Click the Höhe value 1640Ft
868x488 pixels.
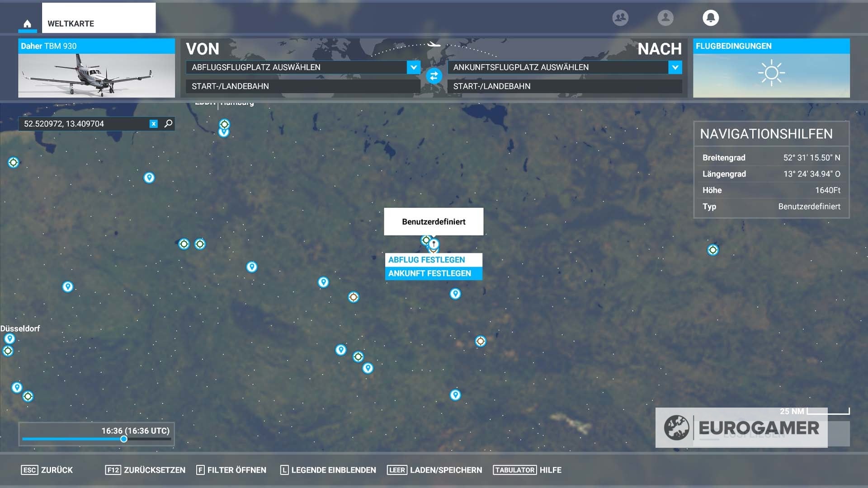pos(827,190)
